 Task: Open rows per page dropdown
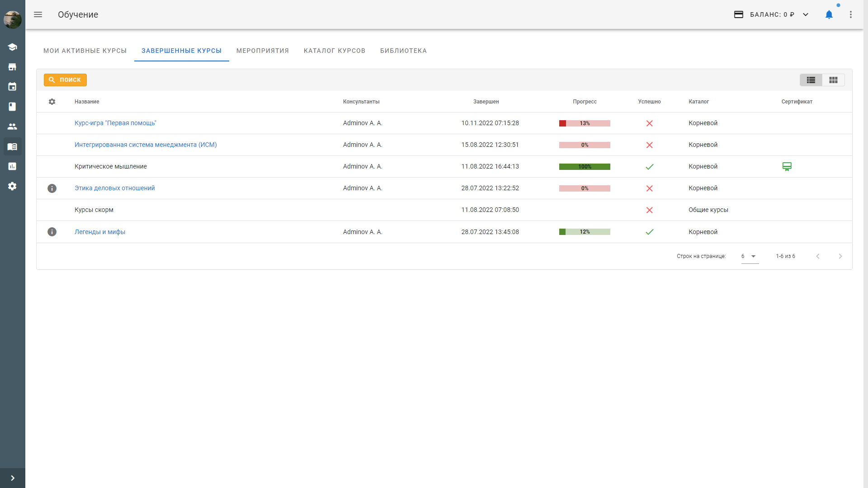click(750, 256)
